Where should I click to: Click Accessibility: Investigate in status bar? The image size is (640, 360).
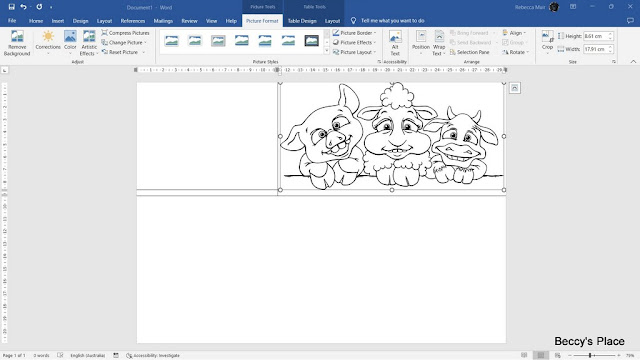153,356
